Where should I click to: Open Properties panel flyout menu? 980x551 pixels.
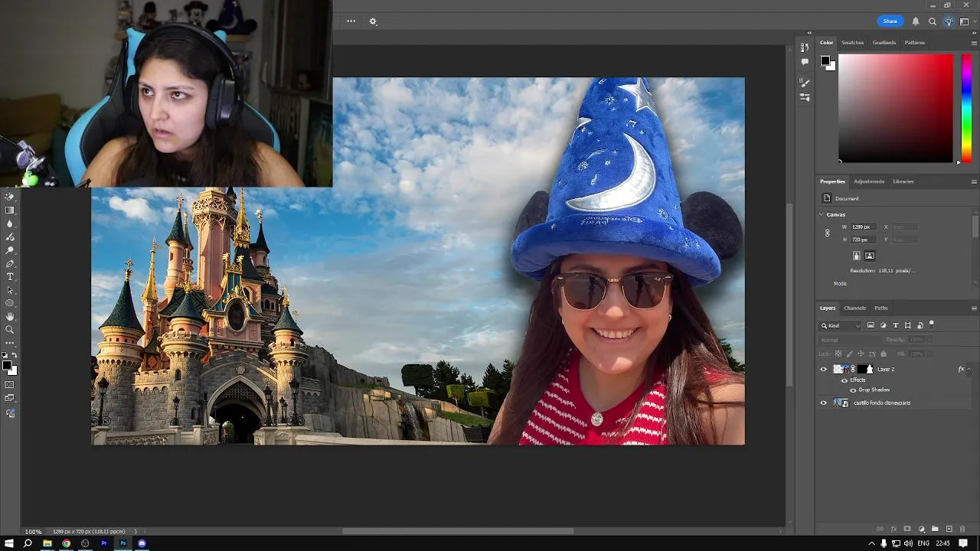coord(974,181)
